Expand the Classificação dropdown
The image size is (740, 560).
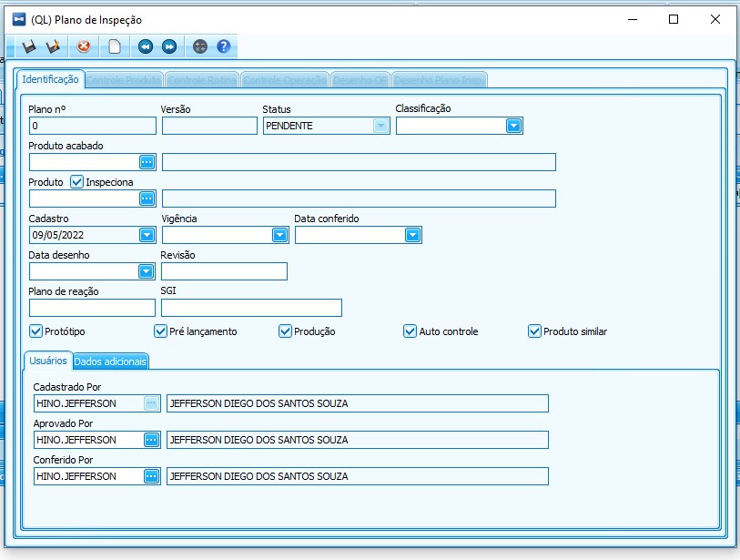point(513,126)
